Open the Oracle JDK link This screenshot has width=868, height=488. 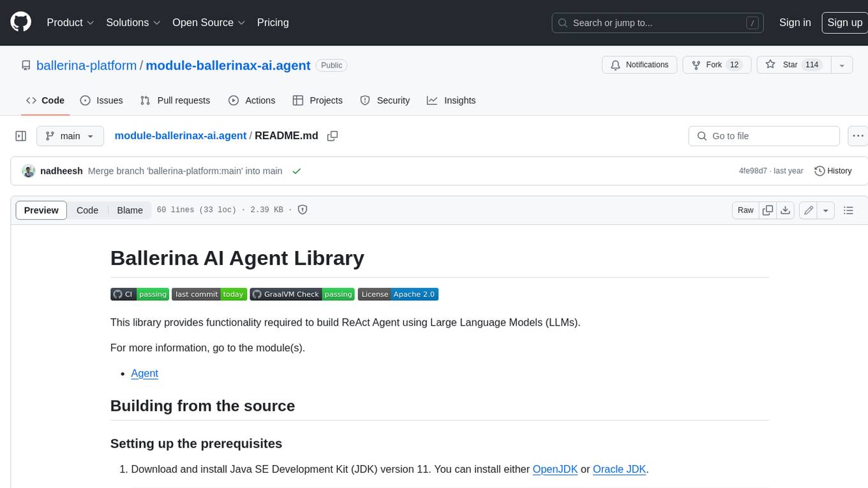[x=620, y=469]
